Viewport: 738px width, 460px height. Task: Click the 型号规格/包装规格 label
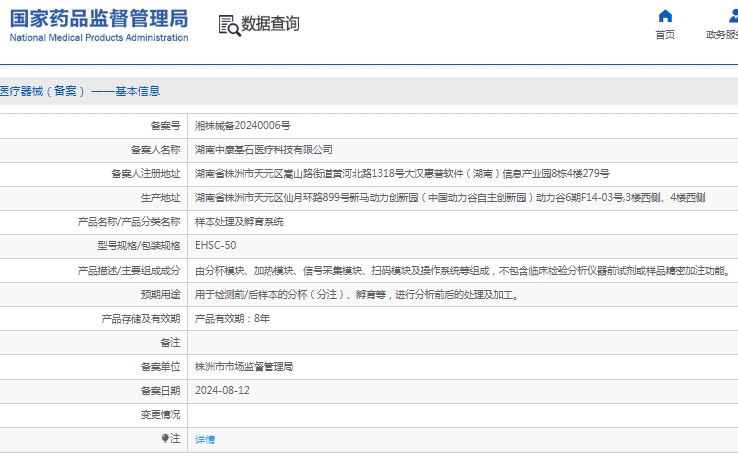[139, 246]
